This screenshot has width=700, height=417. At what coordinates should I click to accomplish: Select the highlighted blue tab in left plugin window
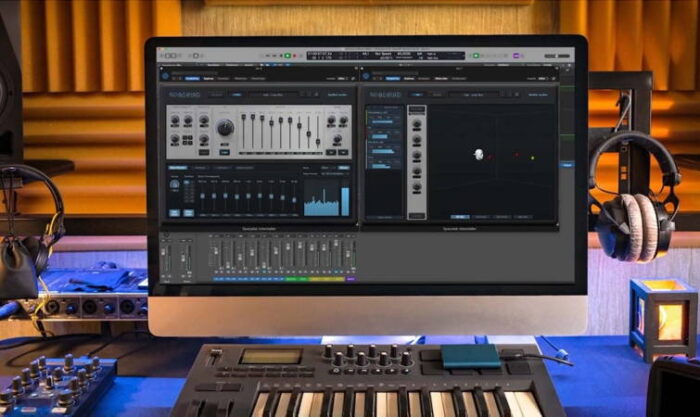tap(192, 78)
